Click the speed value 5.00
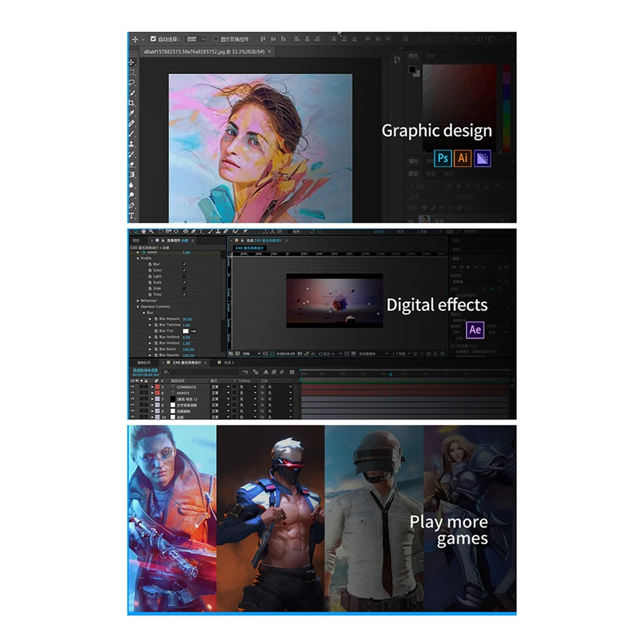The image size is (644, 644). pos(186,253)
